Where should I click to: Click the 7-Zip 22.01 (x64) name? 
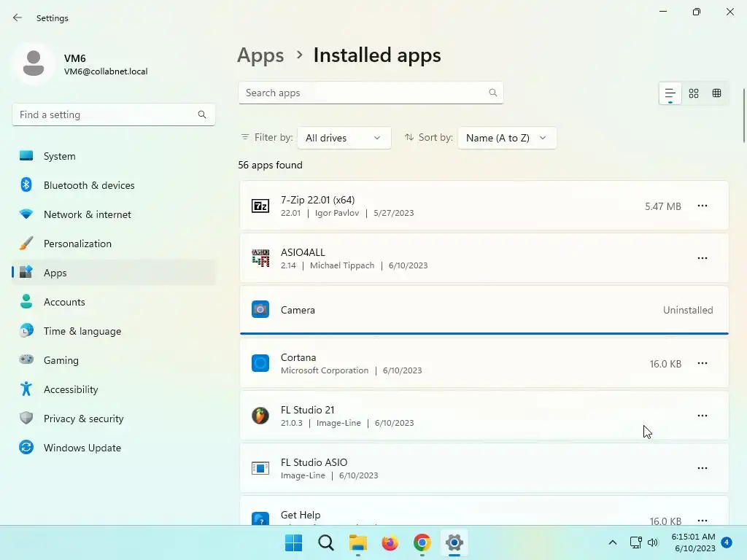pos(318,200)
